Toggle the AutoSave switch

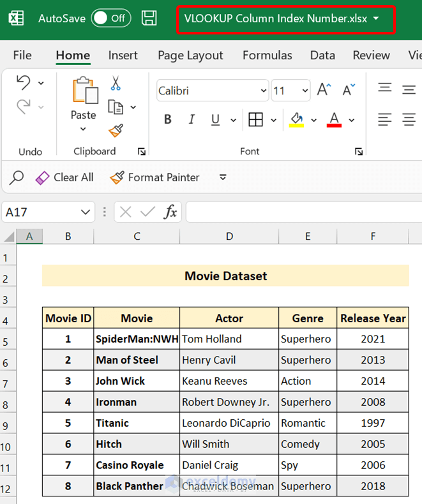(x=111, y=19)
